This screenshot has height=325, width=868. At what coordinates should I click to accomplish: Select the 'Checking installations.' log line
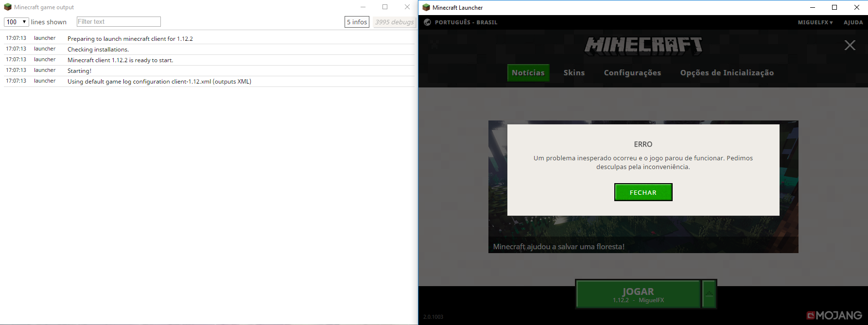209,49
